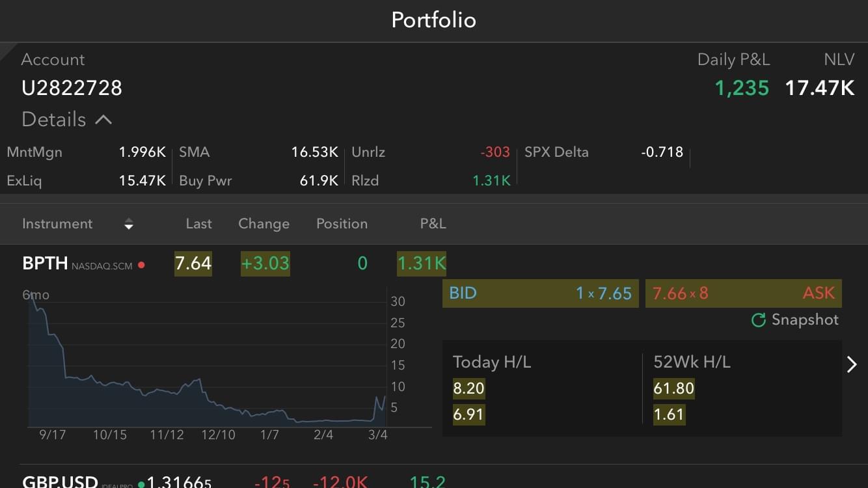Sort by the P&L column header

point(433,224)
